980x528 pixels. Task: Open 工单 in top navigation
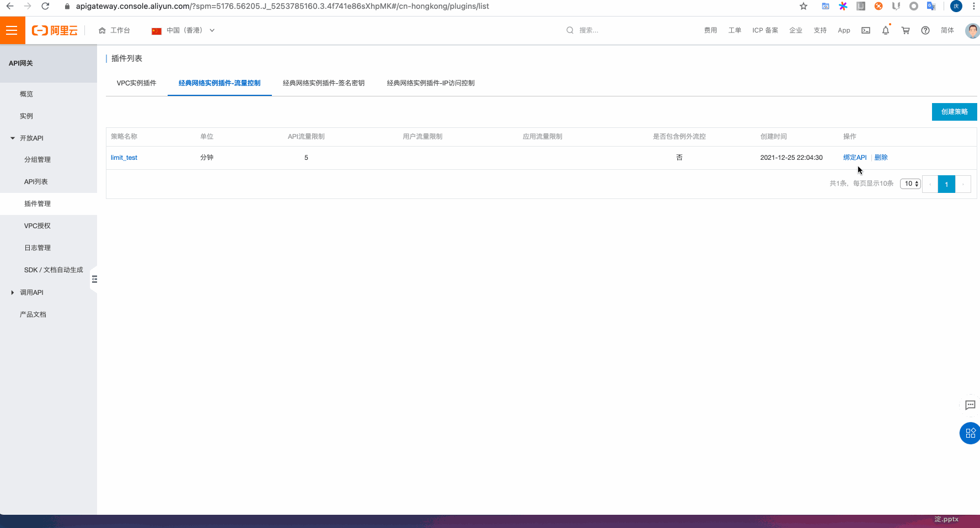[735, 30]
